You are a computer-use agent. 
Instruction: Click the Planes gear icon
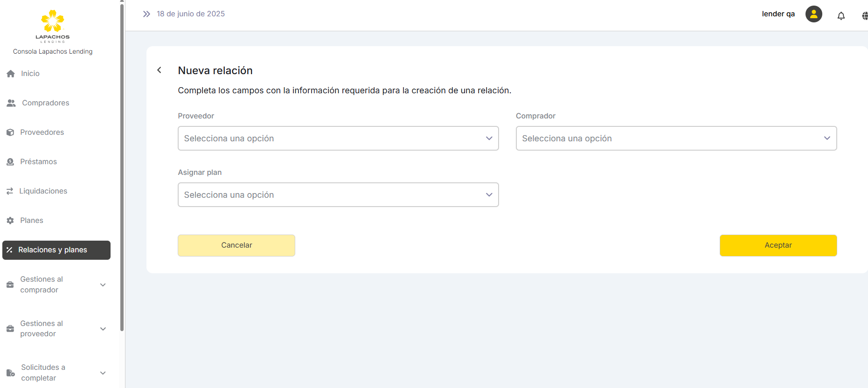(10, 221)
